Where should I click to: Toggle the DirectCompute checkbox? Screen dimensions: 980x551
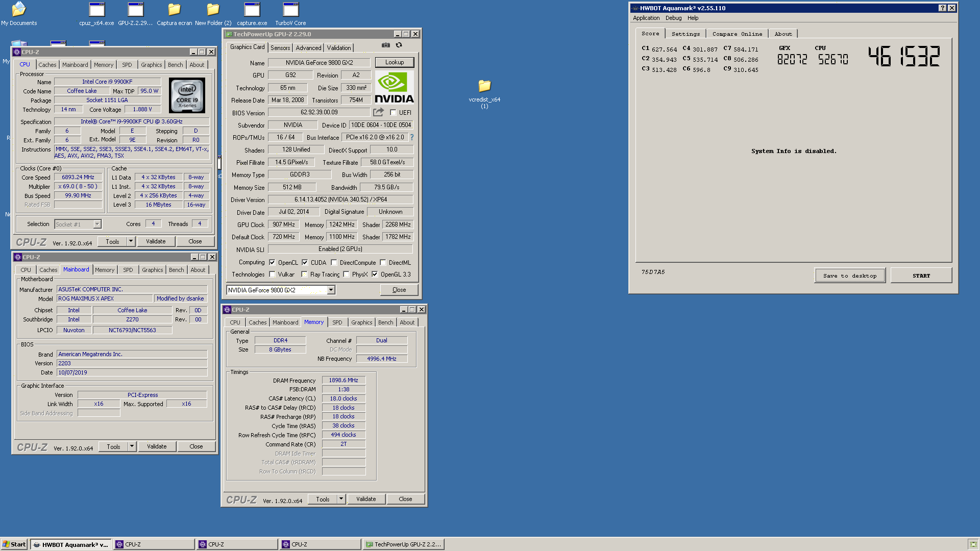coord(334,263)
